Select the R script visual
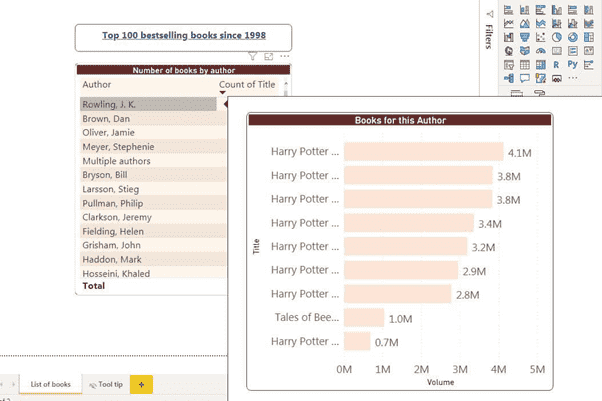Image resolution: width=602 pixels, height=401 pixels. [x=557, y=65]
